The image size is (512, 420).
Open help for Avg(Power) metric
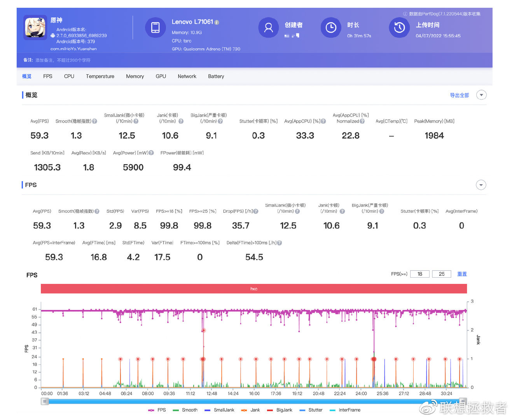(151, 153)
